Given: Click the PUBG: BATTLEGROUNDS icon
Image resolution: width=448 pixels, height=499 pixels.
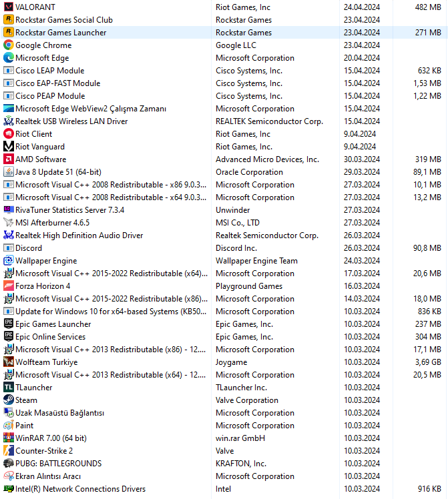Looking at the screenshot, I should tap(8, 463).
